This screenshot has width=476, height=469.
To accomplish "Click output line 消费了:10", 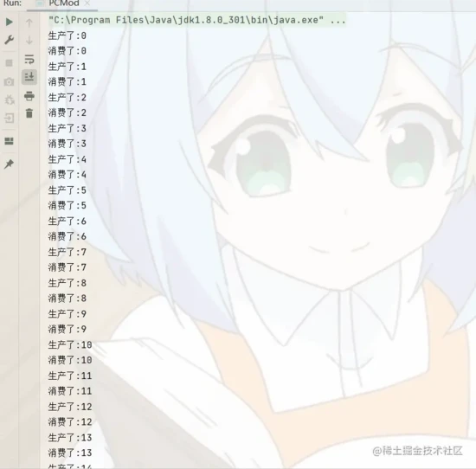I will point(70,360).
